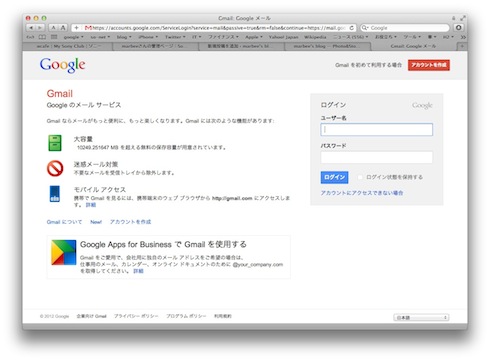
Task: Open the 日本語 language selector in the footer
Action: point(421,318)
